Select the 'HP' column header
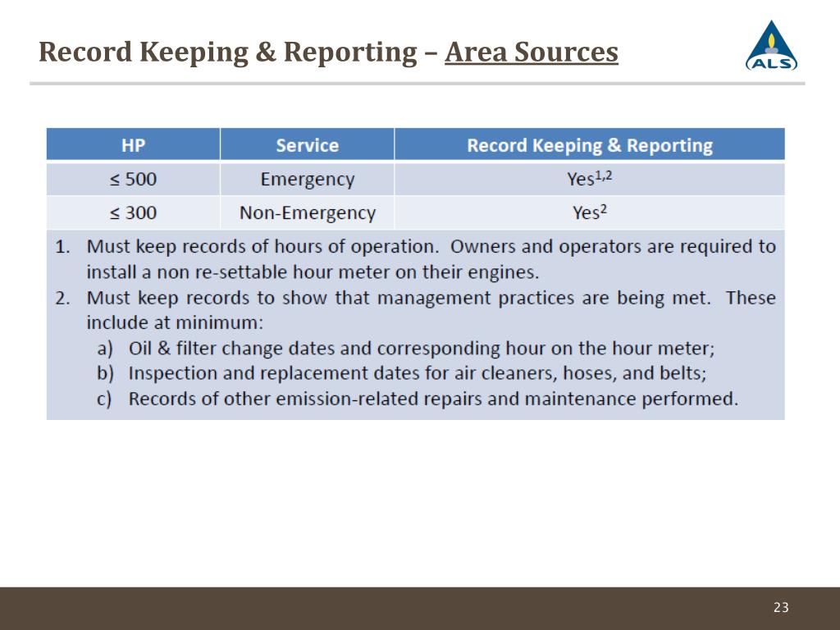840x630 pixels. 134,144
